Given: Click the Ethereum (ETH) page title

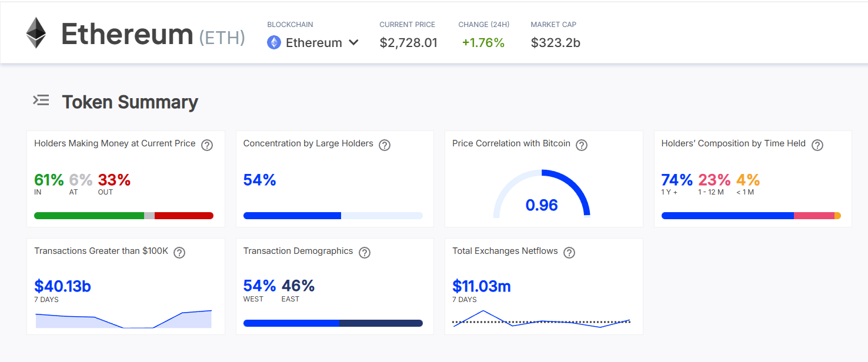Looking at the screenshot, I should tap(153, 34).
